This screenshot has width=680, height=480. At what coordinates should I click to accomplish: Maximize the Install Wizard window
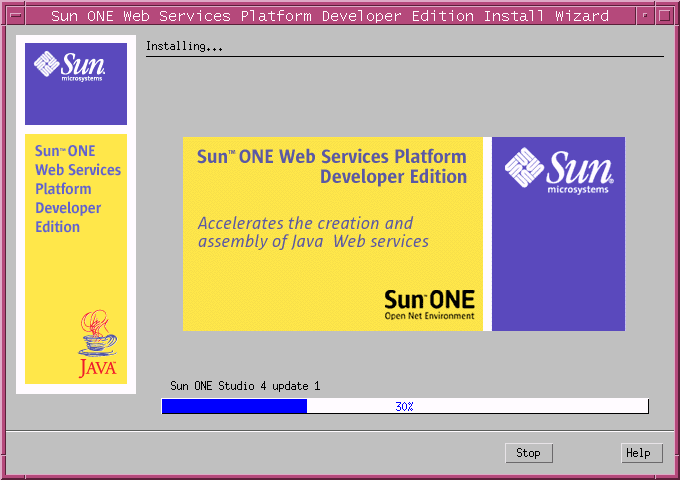coord(664,16)
